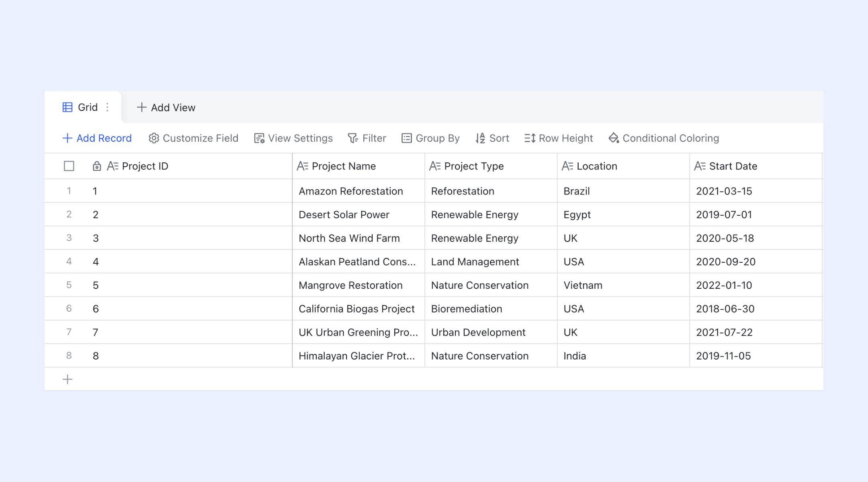Viewport: 868px width, 482px height.
Task: Click the Sort A-Z icon
Action: pyautogui.click(x=480, y=138)
